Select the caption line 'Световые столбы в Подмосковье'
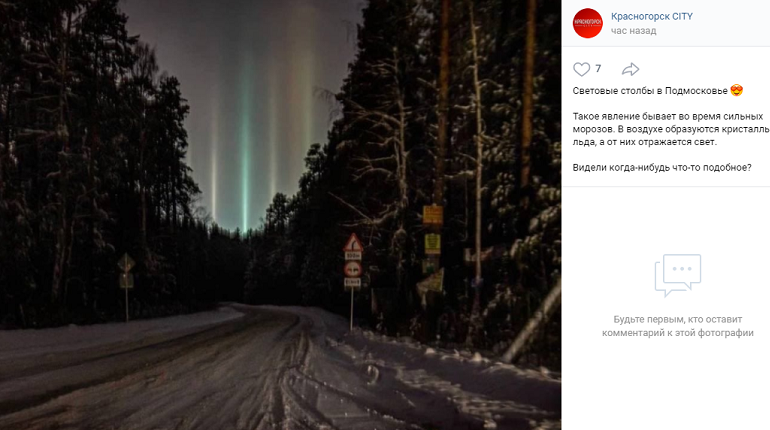The height and width of the screenshot is (430, 770). tap(650, 91)
